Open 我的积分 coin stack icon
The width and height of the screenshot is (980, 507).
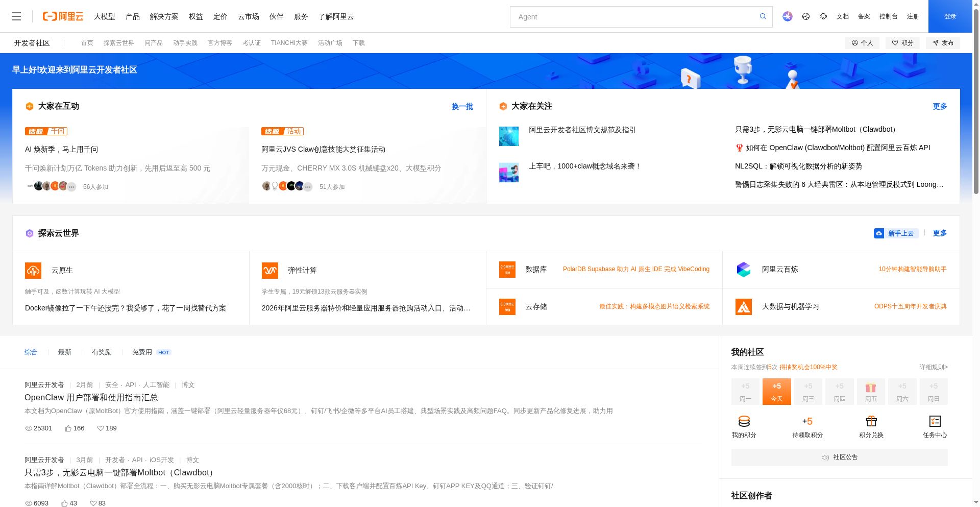point(745,421)
